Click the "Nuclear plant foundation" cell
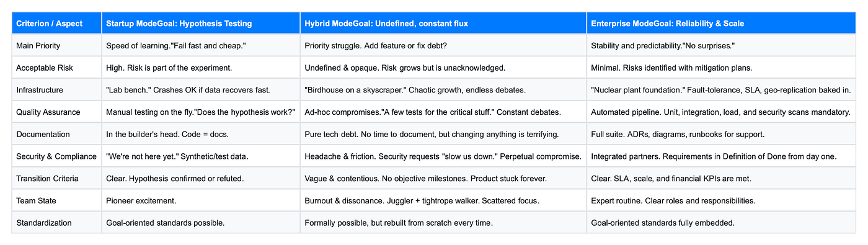 pyautogui.click(x=721, y=89)
